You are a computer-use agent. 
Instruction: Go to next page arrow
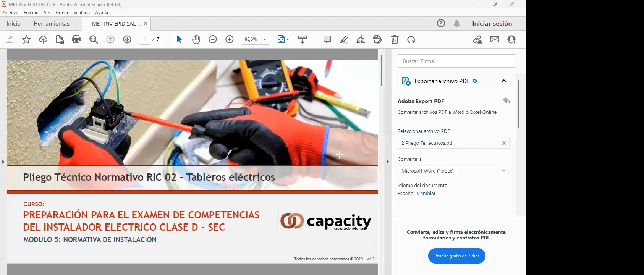127,39
